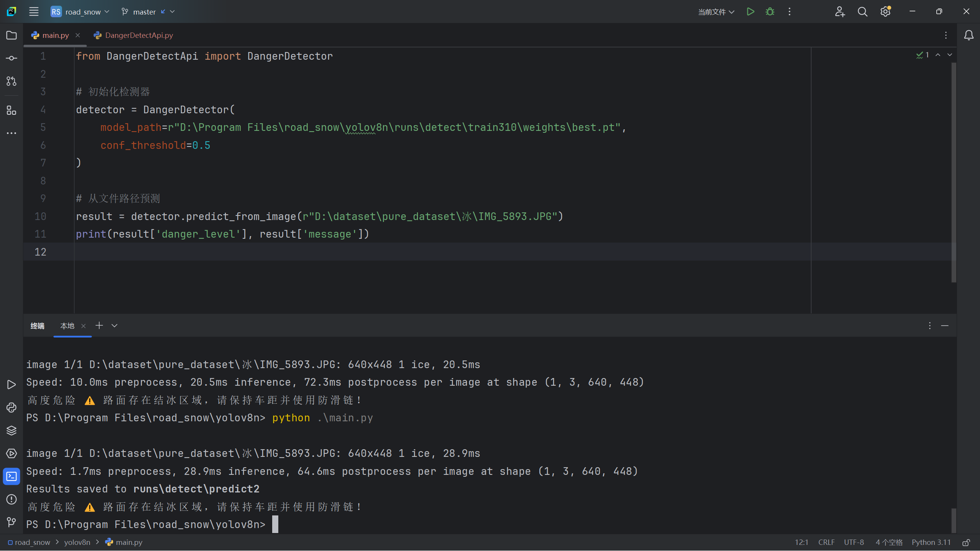Select the 终端 panel title
Screen dimensions: 980x551
coord(38,326)
